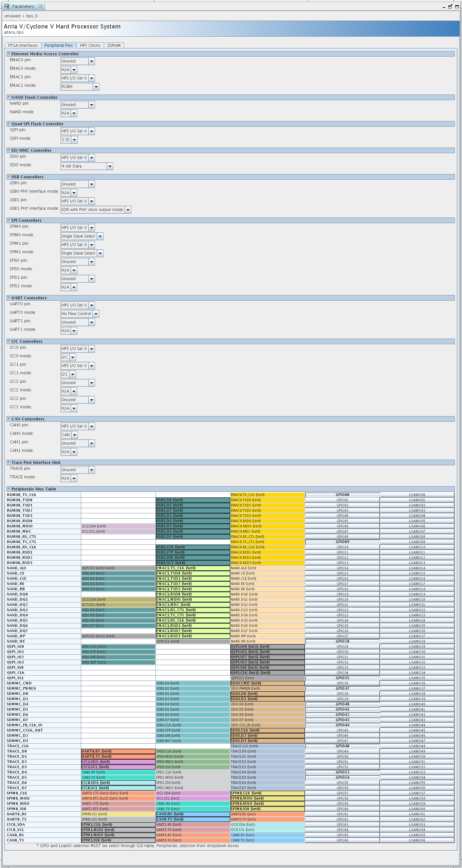Open the NAND pin dropdown
Screen dimensions: 462x868
(x=78, y=105)
